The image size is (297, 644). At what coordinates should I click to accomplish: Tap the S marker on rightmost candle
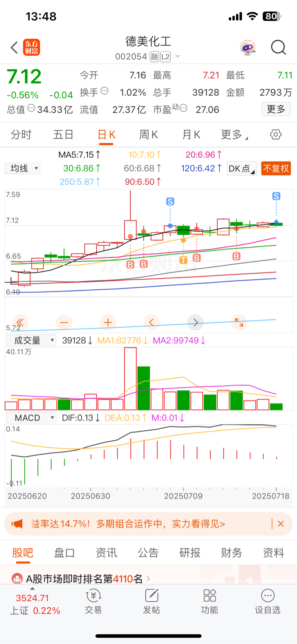coord(276,196)
